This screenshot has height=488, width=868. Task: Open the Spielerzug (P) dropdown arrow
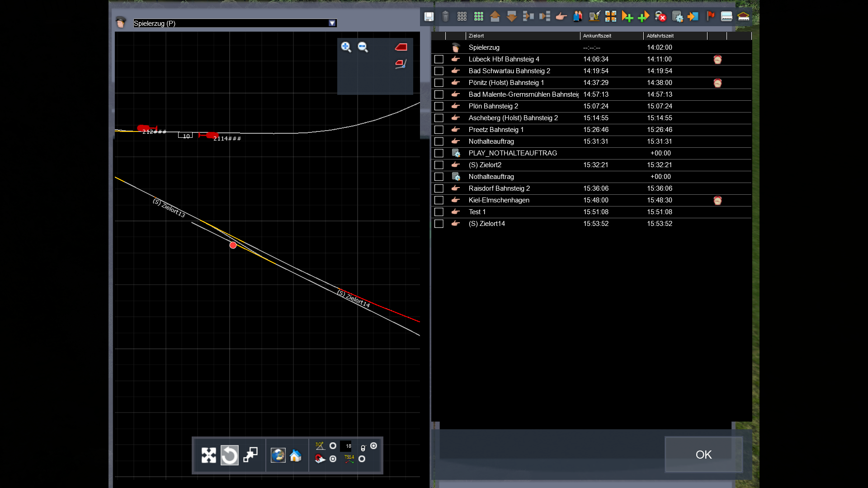click(x=332, y=23)
